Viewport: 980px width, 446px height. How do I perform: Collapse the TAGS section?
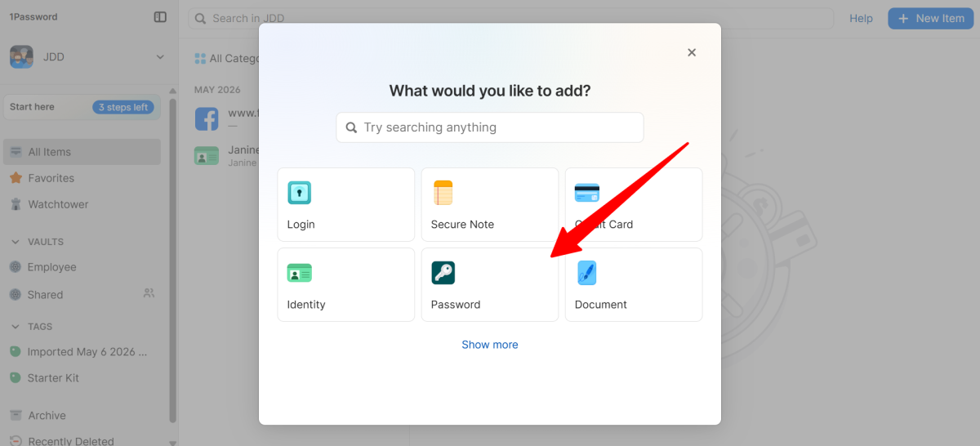tap(16, 327)
